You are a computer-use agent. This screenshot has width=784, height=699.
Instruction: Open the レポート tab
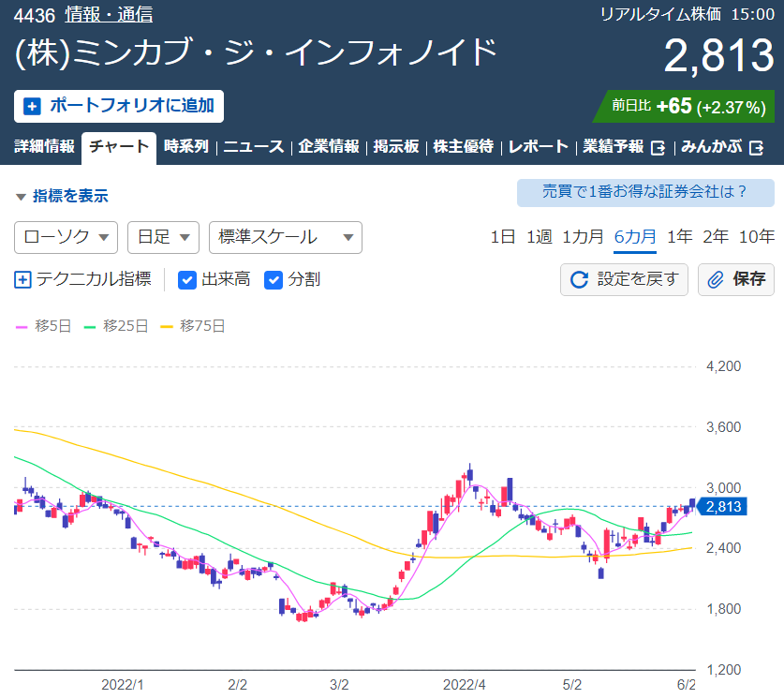(x=538, y=146)
